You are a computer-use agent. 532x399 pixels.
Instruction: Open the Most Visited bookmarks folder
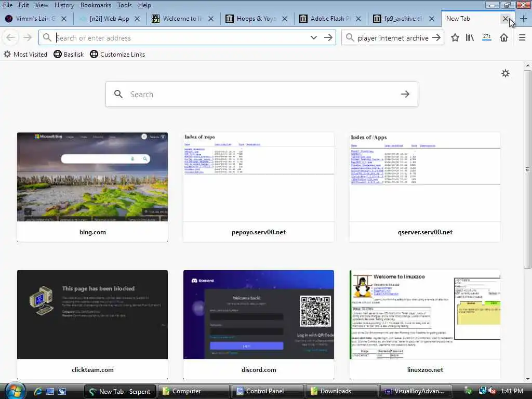[25, 54]
